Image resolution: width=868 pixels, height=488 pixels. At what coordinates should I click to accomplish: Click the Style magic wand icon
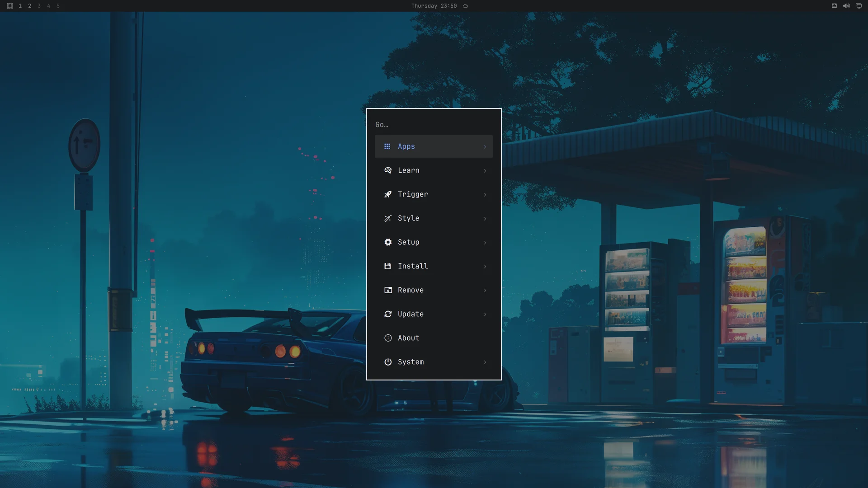point(388,218)
